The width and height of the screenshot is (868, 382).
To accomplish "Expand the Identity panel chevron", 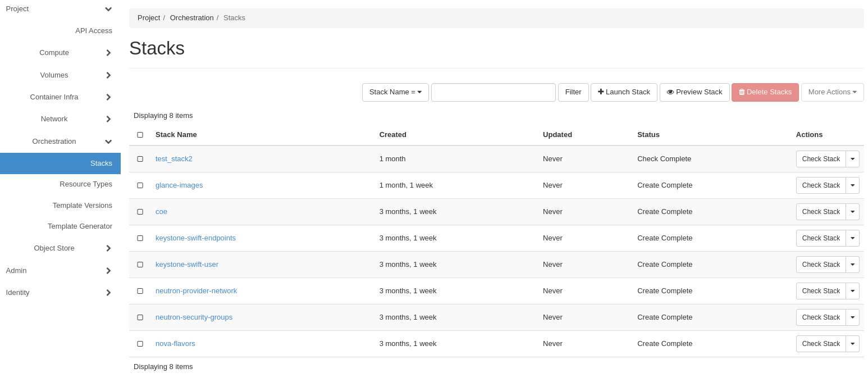I will (x=108, y=293).
